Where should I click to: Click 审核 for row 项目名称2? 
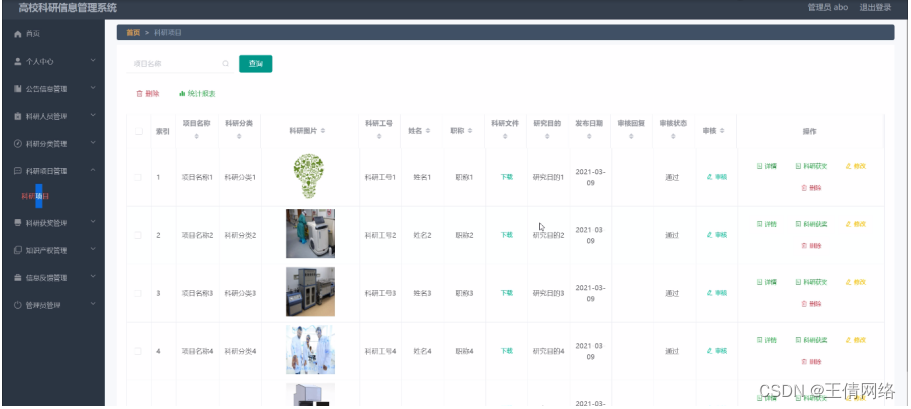coord(717,235)
